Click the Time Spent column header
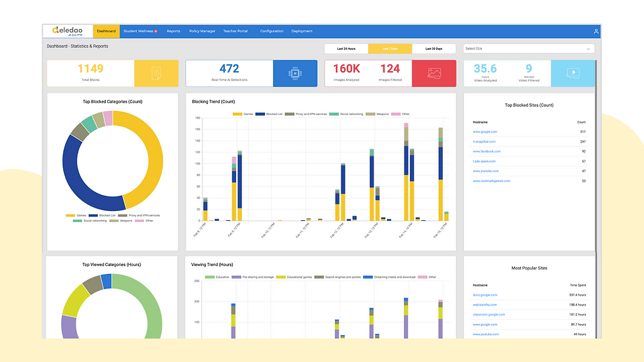Screen dimensions: 644x362 tap(578, 285)
